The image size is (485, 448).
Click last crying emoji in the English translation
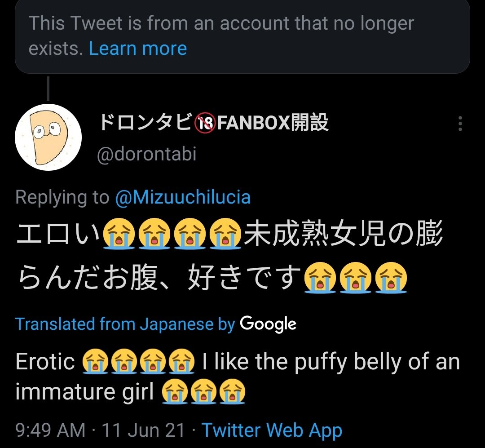pos(232,391)
